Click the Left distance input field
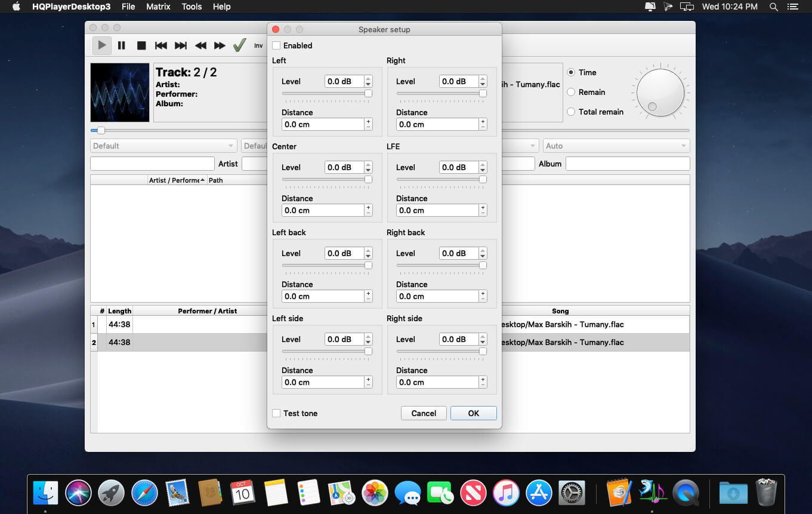 tap(323, 124)
